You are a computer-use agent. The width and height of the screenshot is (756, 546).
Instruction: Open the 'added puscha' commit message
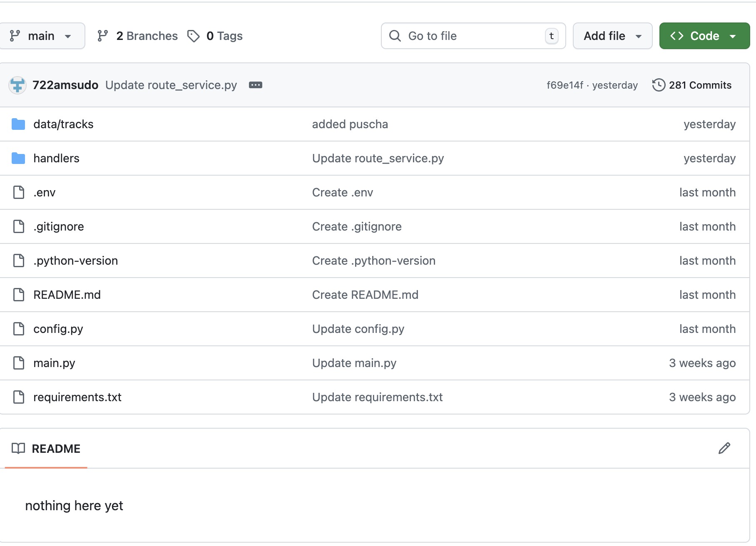(x=350, y=124)
